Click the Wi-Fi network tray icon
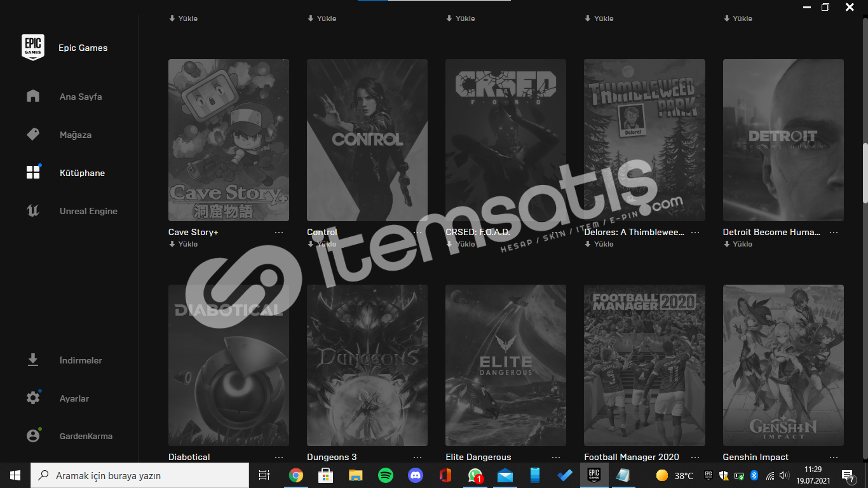Viewport: 868px width, 488px height. 770,475
